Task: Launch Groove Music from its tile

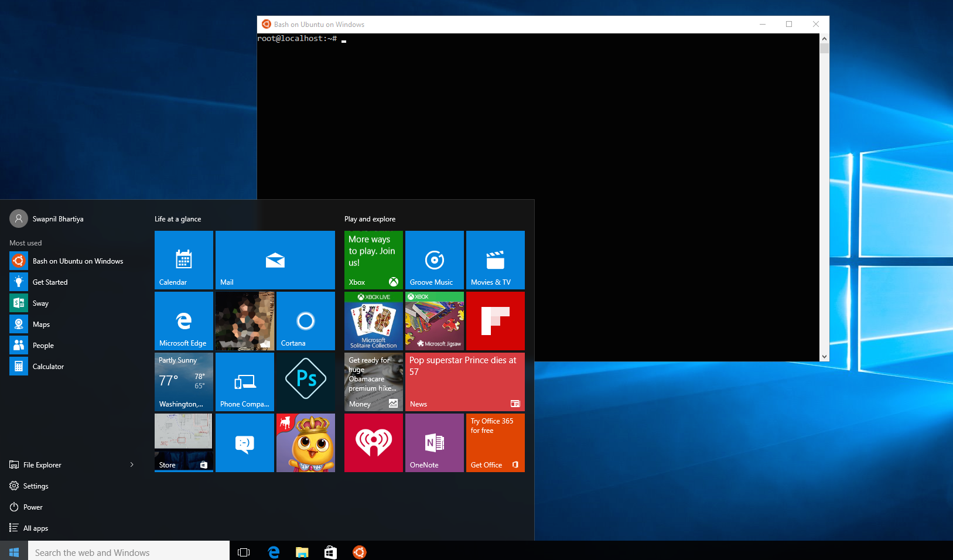Action: [x=434, y=260]
